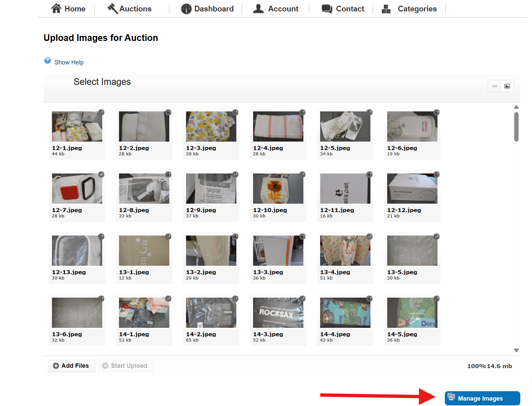Screen dimensions: 532x406
Task: Click scroll down arrow of image list
Action: 516,350
